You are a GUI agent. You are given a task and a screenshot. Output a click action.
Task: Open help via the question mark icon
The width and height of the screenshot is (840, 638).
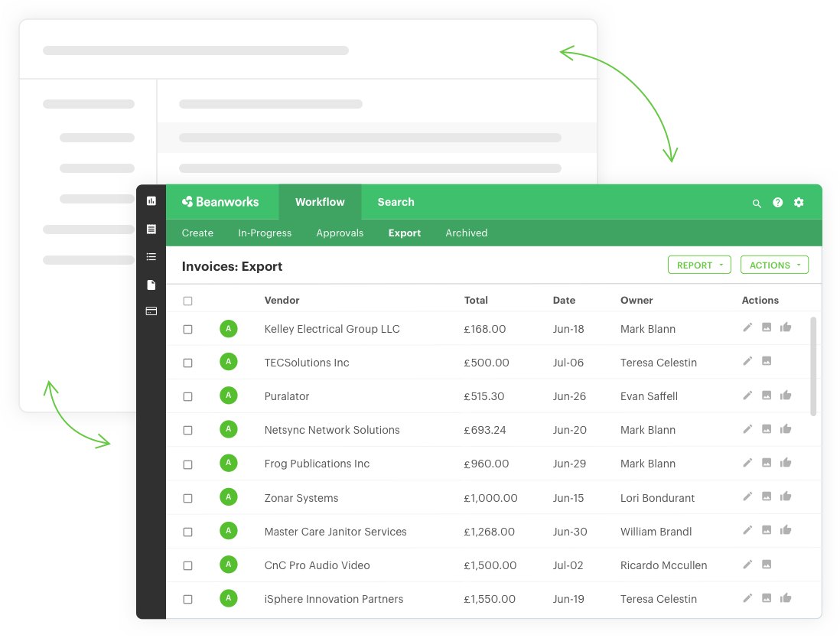[777, 203]
